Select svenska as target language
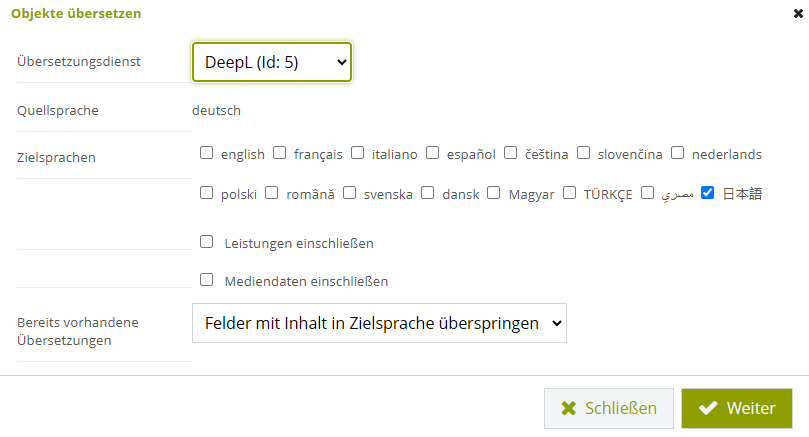The height and width of the screenshot is (437, 809). point(349,192)
